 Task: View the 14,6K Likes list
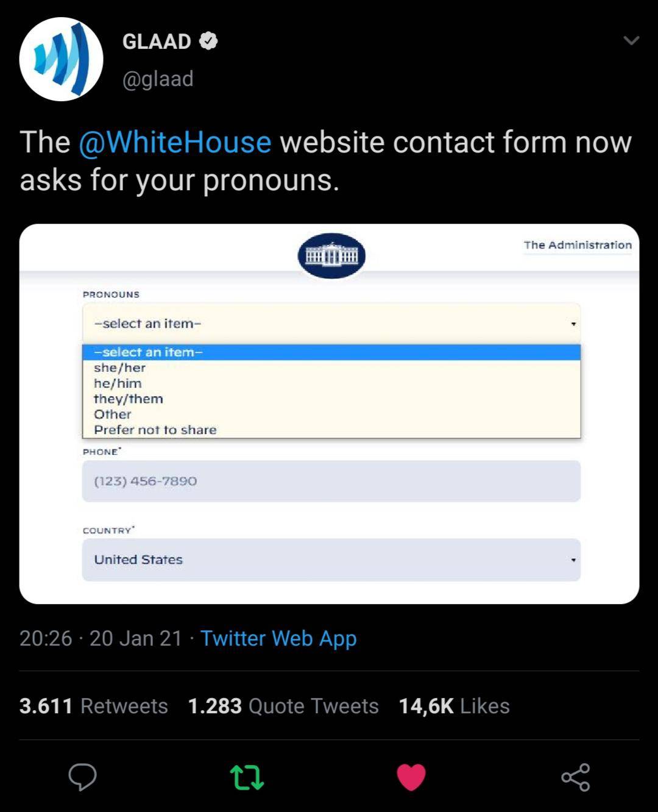pos(454,706)
